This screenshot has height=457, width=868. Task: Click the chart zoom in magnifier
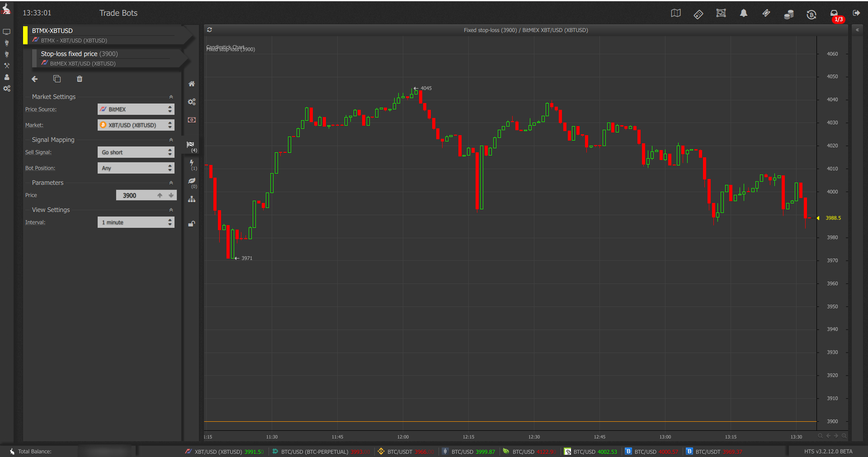click(844, 436)
